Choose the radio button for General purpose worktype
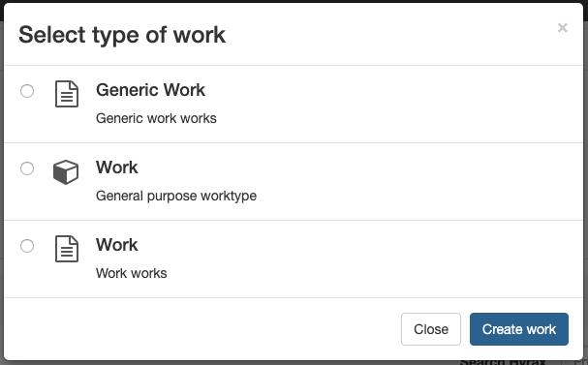The image size is (588, 365). coord(27,168)
